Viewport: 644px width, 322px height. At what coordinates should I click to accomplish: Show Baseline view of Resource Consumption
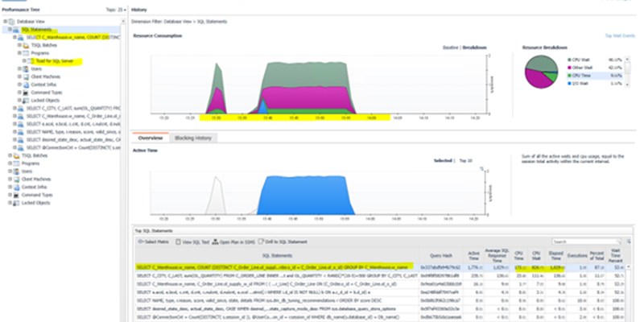pyautogui.click(x=451, y=47)
